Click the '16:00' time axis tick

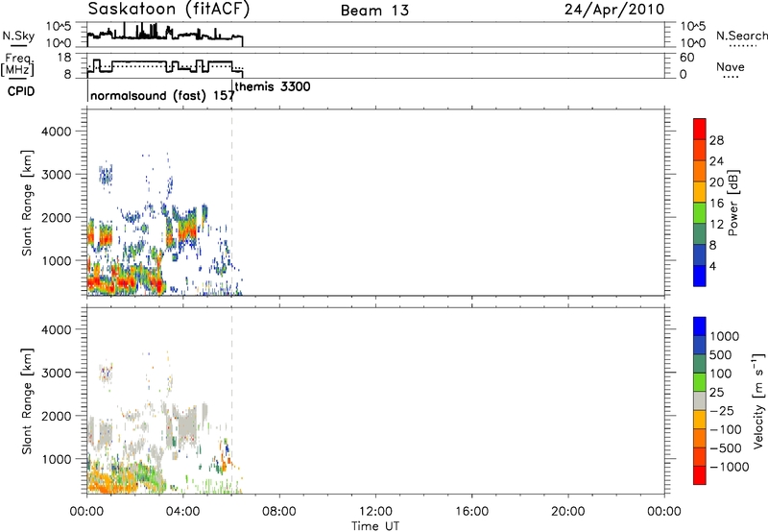pyautogui.click(x=471, y=512)
